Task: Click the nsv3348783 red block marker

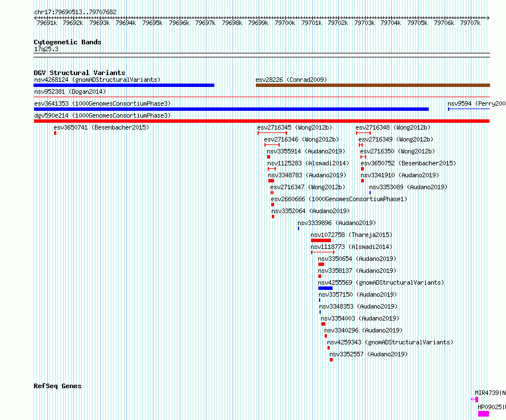Action: (x=271, y=181)
